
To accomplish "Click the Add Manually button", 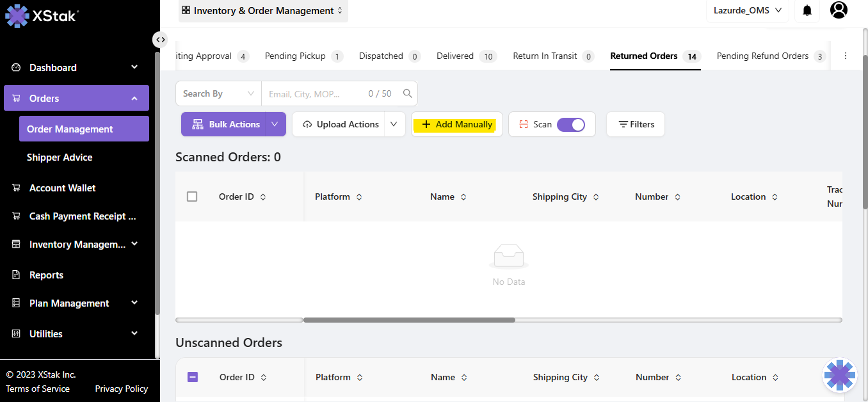I will (457, 124).
